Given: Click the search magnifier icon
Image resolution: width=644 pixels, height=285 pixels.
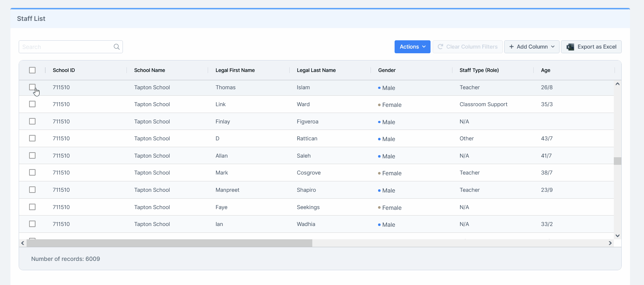Looking at the screenshot, I should pos(116,47).
